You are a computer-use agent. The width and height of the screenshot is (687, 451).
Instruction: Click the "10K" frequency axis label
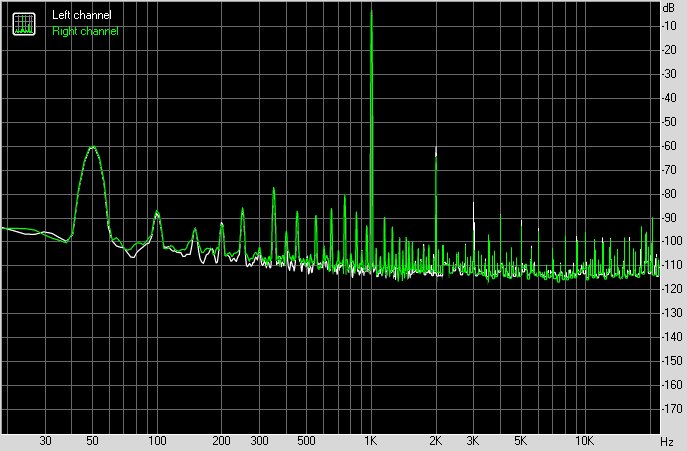pos(584,441)
